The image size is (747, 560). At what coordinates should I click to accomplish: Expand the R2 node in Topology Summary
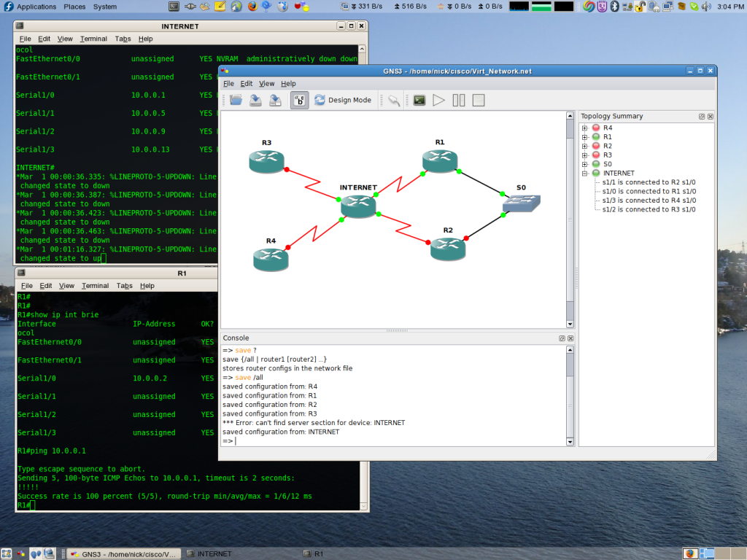584,146
